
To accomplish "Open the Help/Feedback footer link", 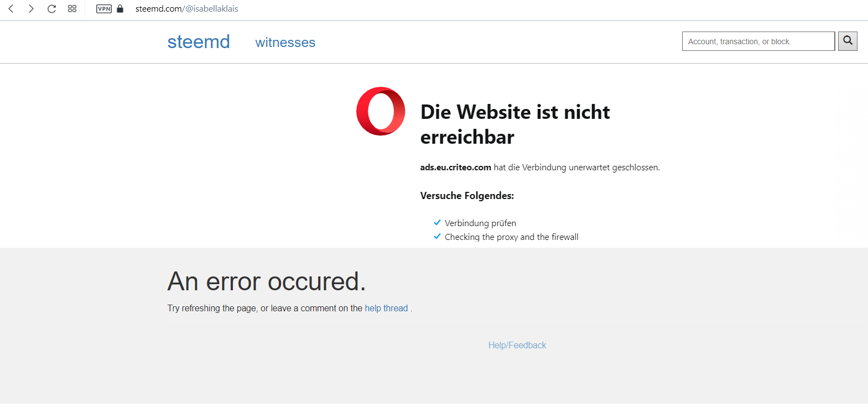I will (517, 345).
